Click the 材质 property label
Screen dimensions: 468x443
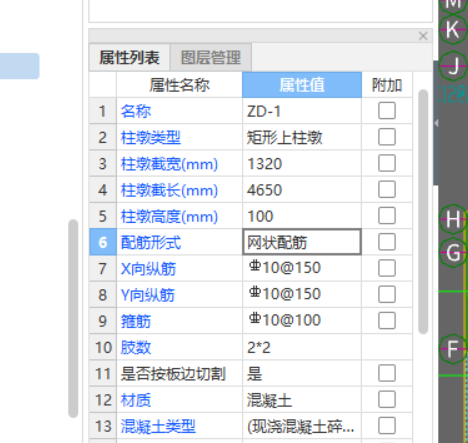[136, 400]
